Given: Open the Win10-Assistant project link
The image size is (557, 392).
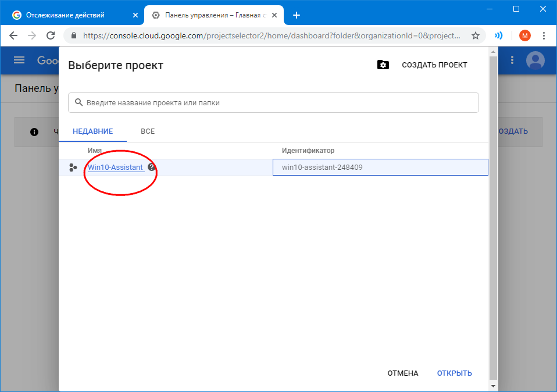Looking at the screenshot, I should coord(115,168).
